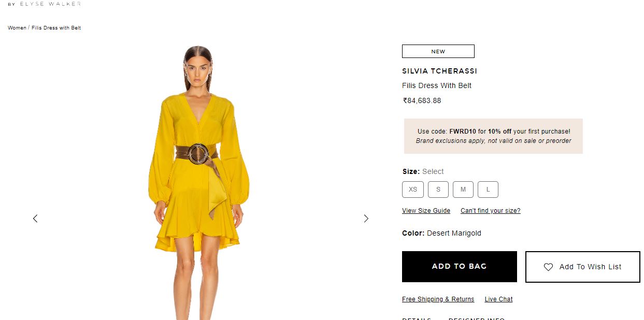Open Free Shipping & Returns link
Screen dimensions: 644x320
(438, 299)
